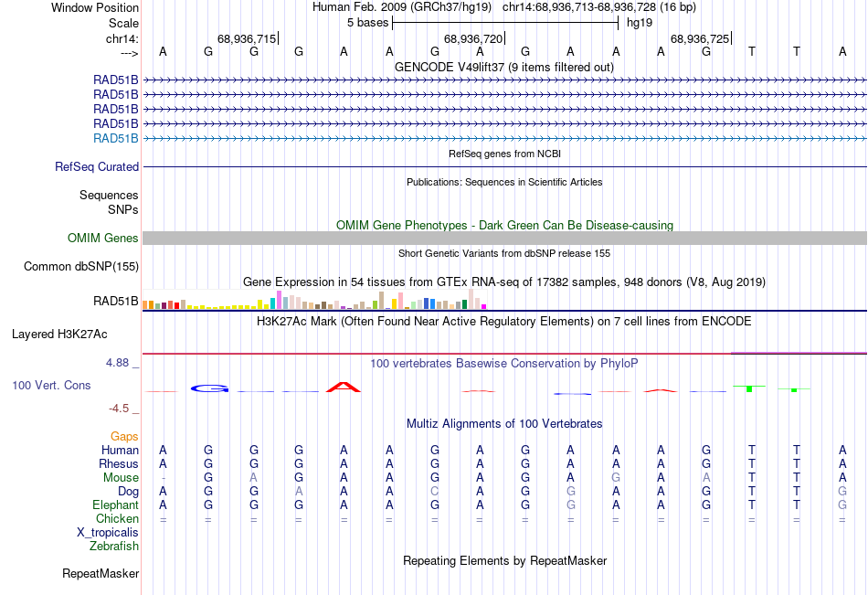Click the faded C in Dog row
Viewport: 868px width, 595px height.
point(435,492)
